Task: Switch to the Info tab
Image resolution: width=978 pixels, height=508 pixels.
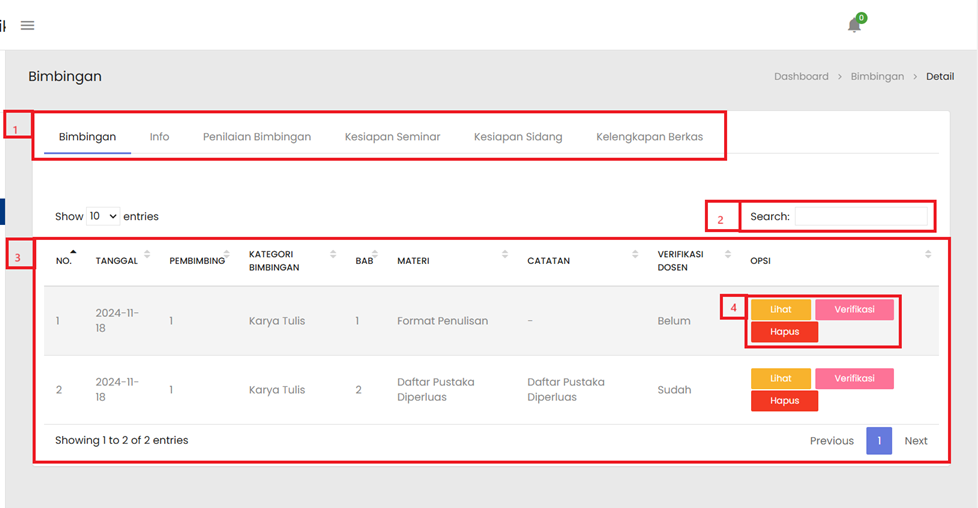Action: tap(159, 137)
